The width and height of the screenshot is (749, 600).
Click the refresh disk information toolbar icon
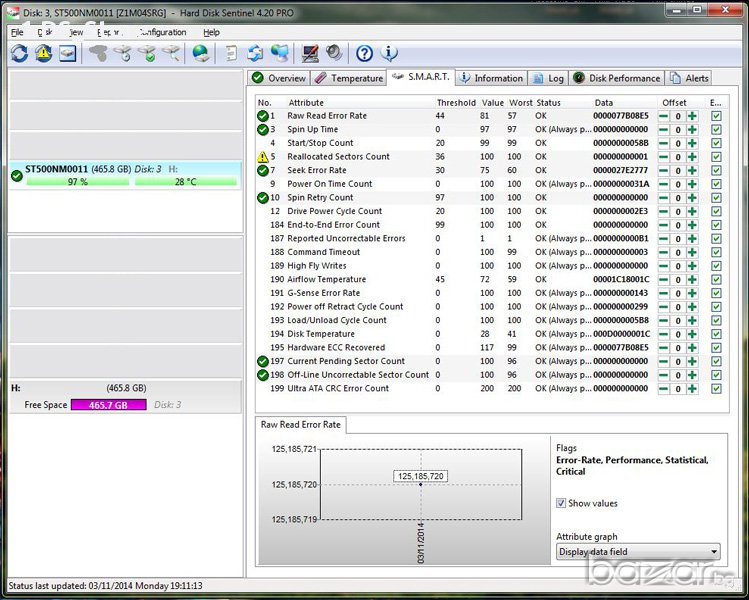pos(20,54)
